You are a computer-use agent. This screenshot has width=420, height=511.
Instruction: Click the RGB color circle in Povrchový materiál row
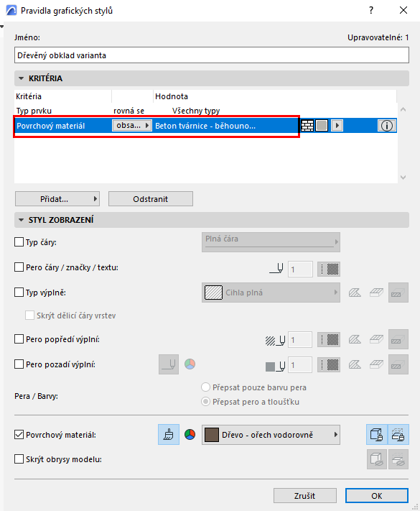point(190,434)
